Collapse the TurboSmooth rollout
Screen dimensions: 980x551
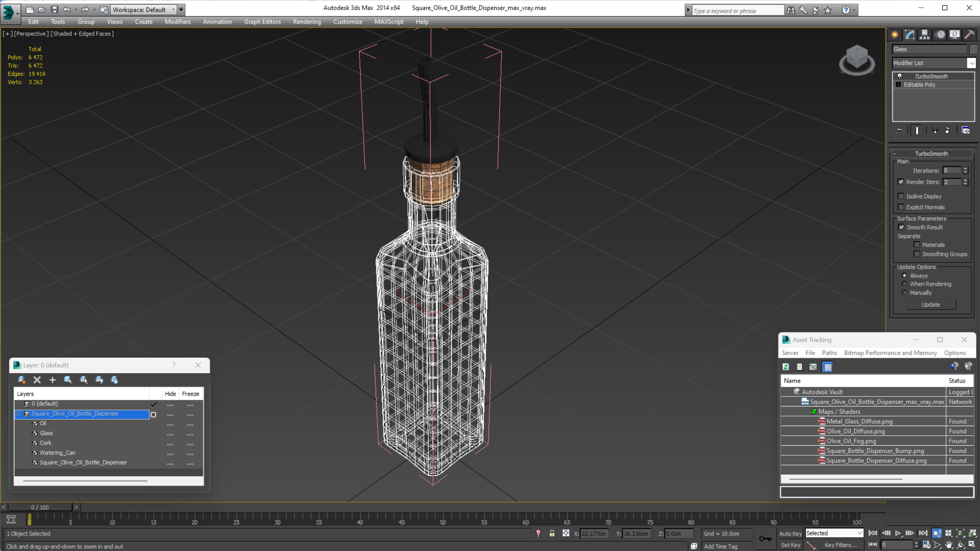click(894, 153)
